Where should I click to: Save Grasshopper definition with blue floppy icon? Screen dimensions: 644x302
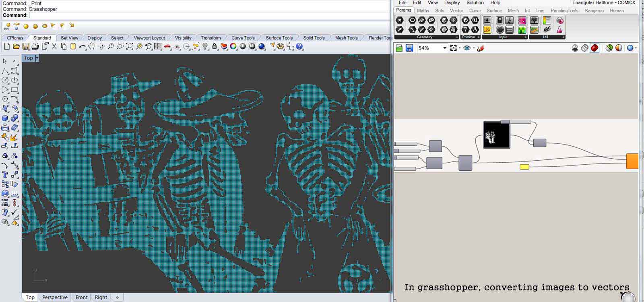point(409,48)
